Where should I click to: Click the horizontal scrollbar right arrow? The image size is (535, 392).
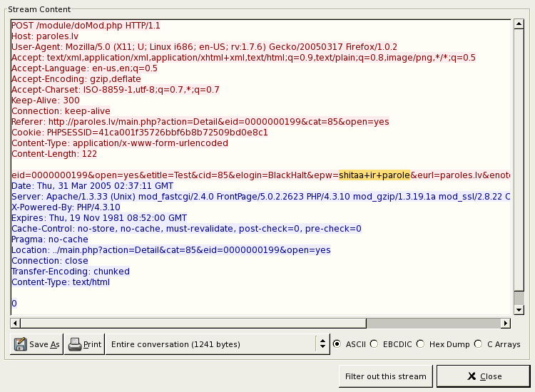tap(506, 323)
